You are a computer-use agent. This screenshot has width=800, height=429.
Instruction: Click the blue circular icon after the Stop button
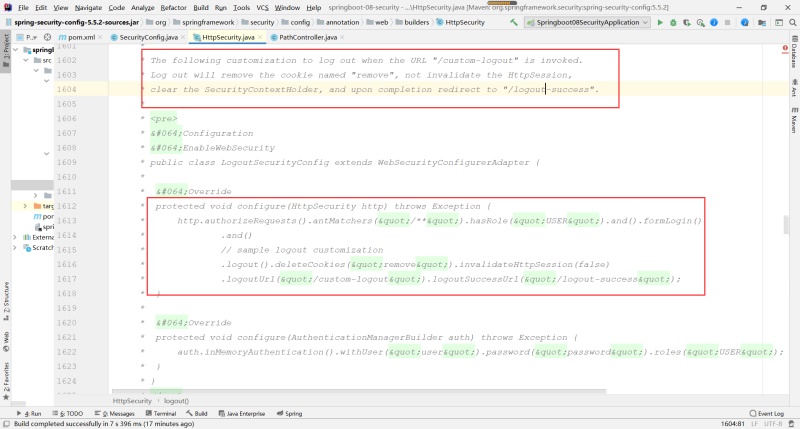tap(744, 22)
